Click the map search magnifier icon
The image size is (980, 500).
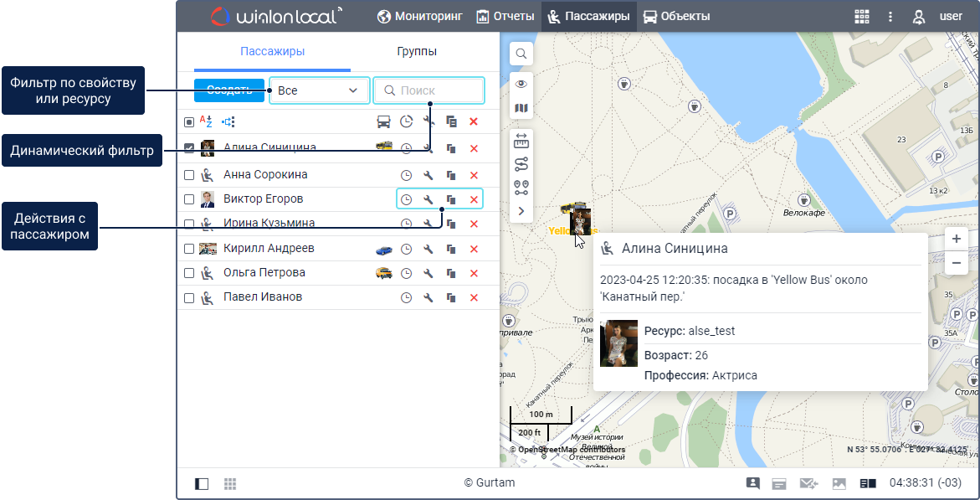pos(521,54)
